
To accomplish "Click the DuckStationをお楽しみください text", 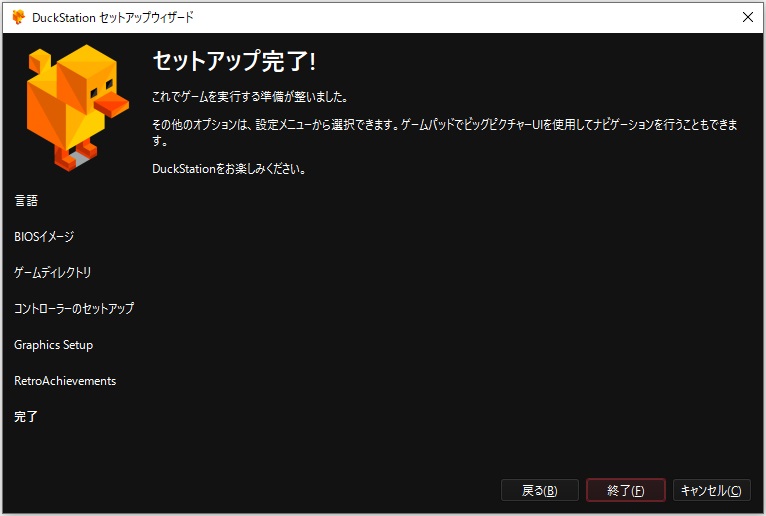I will click(x=229, y=169).
